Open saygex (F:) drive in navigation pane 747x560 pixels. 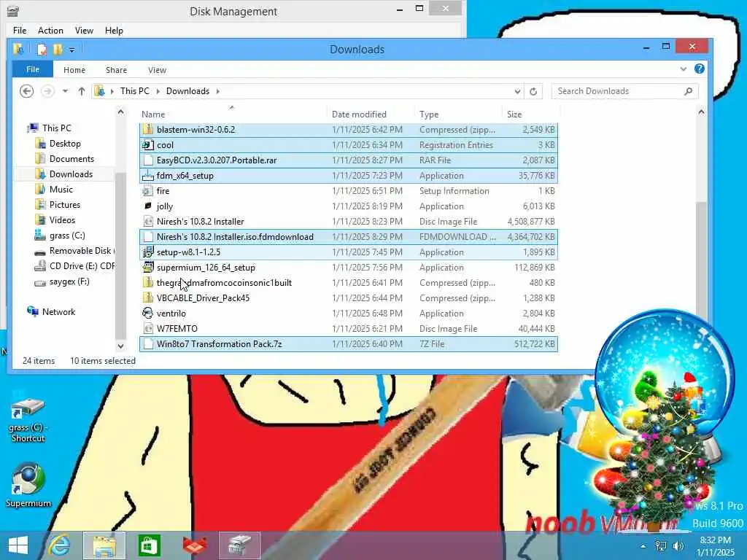pos(69,281)
